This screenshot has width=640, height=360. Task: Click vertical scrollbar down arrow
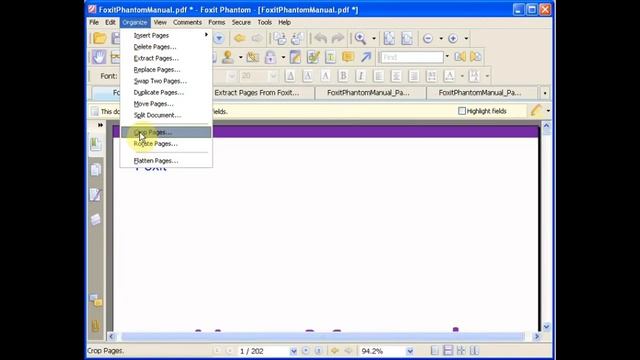click(x=547, y=327)
